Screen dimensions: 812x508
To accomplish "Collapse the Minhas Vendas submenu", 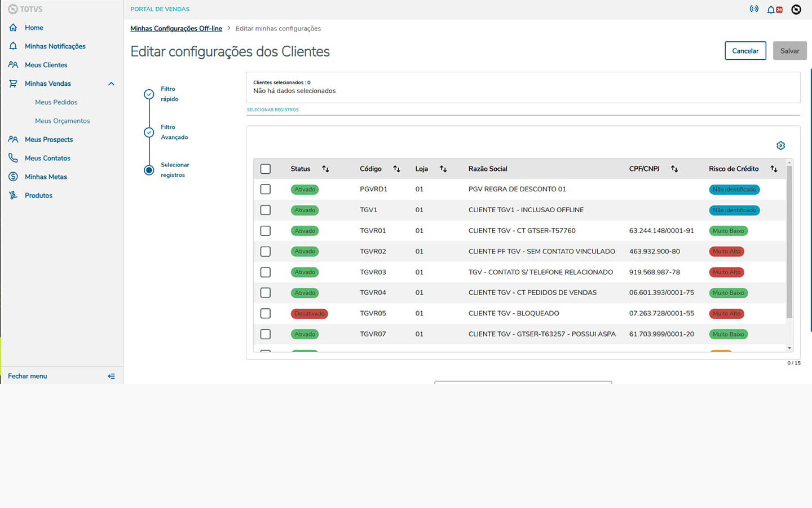I will click(111, 84).
